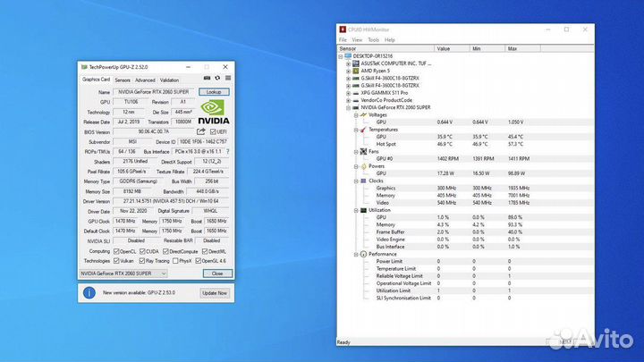
Task: Click the NVIDIA GeForce GPU icon in HWMonitor
Action: (356, 107)
